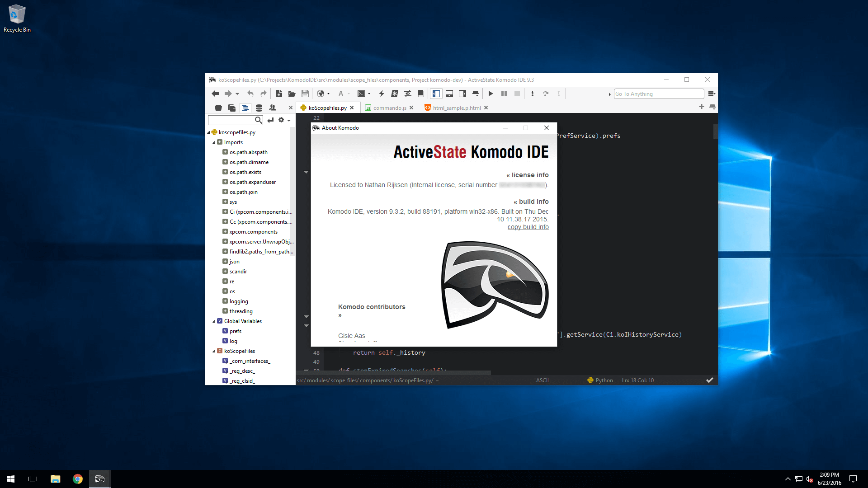Click the asterisk regex toolkit icon
This screenshot has width=868, height=488.
tap(395, 94)
